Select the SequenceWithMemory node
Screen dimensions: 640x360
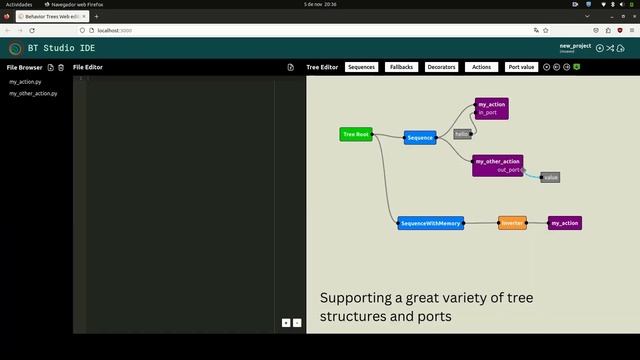pyautogui.click(x=431, y=223)
